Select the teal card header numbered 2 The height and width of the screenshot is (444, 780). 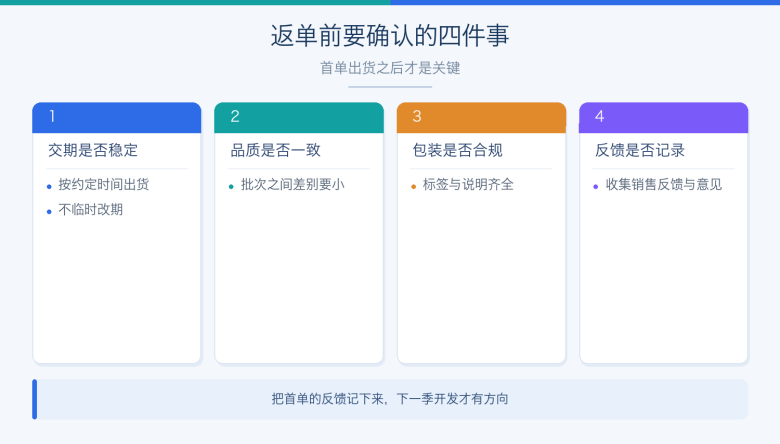(299, 117)
